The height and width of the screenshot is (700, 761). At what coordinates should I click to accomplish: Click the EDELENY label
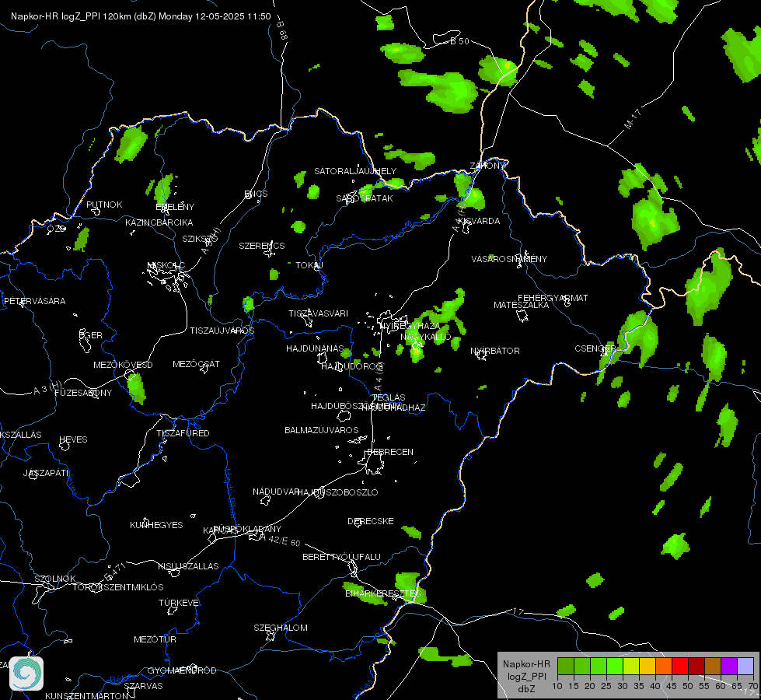[x=175, y=206]
